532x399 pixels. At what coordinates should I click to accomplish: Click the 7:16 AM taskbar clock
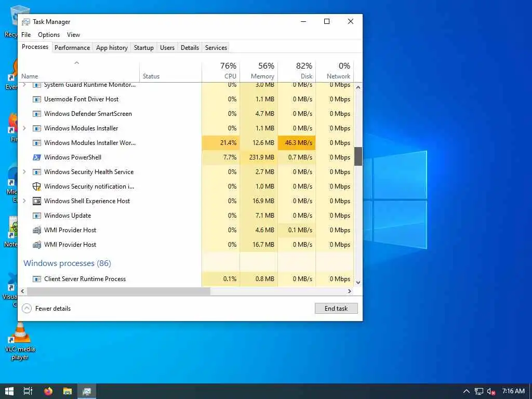tap(513, 391)
